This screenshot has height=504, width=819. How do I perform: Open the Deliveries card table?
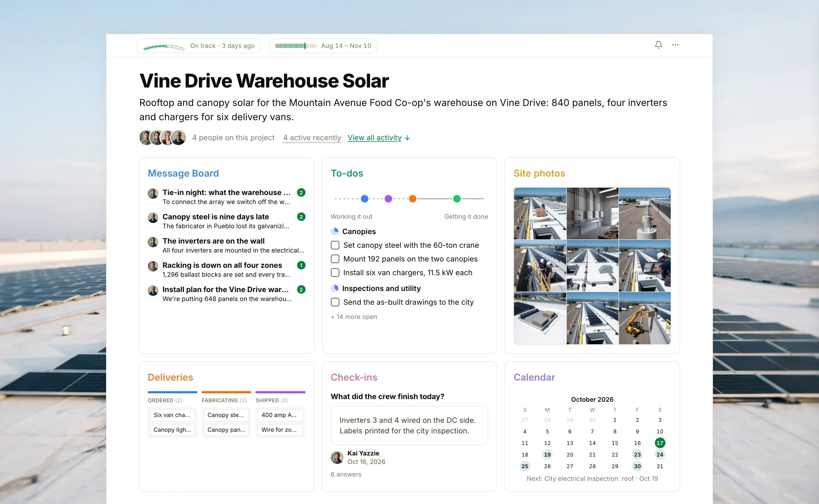click(170, 377)
